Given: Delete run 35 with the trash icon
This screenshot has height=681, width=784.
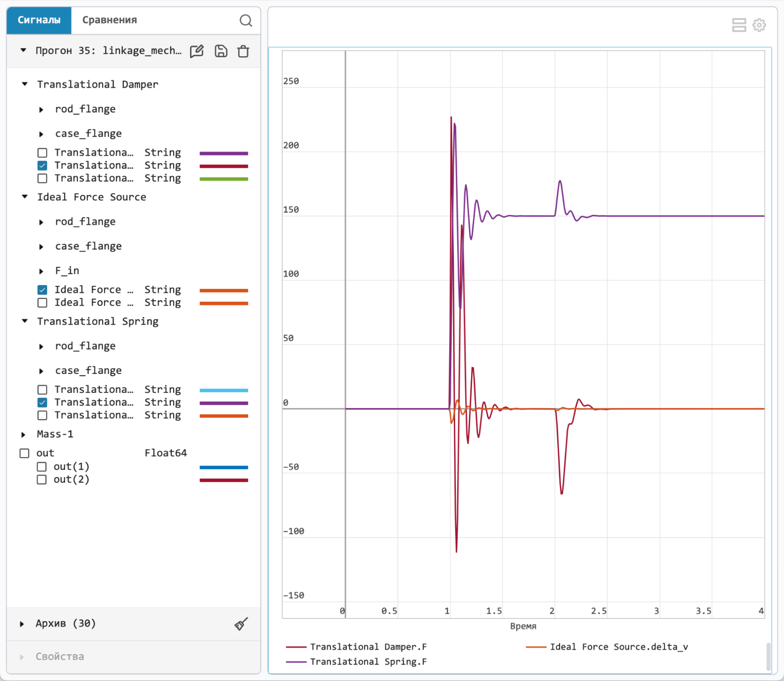Looking at the screenshot, I should coord(244,51).
